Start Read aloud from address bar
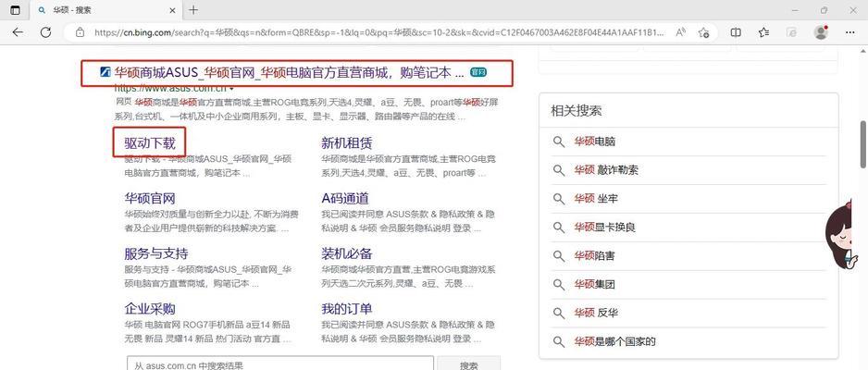Image resolution: width=868 pixels, height=370 pixels. point(681,32)
